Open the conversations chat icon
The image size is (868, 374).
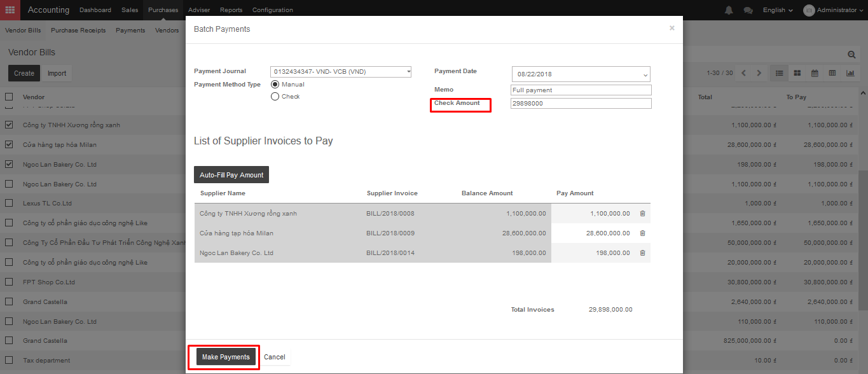coord(748,10)
